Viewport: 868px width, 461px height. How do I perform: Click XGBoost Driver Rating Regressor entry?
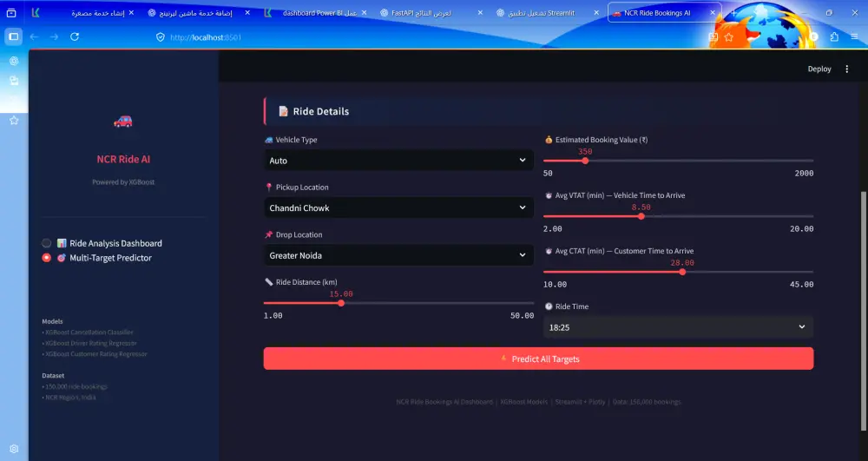click(89, 343)
